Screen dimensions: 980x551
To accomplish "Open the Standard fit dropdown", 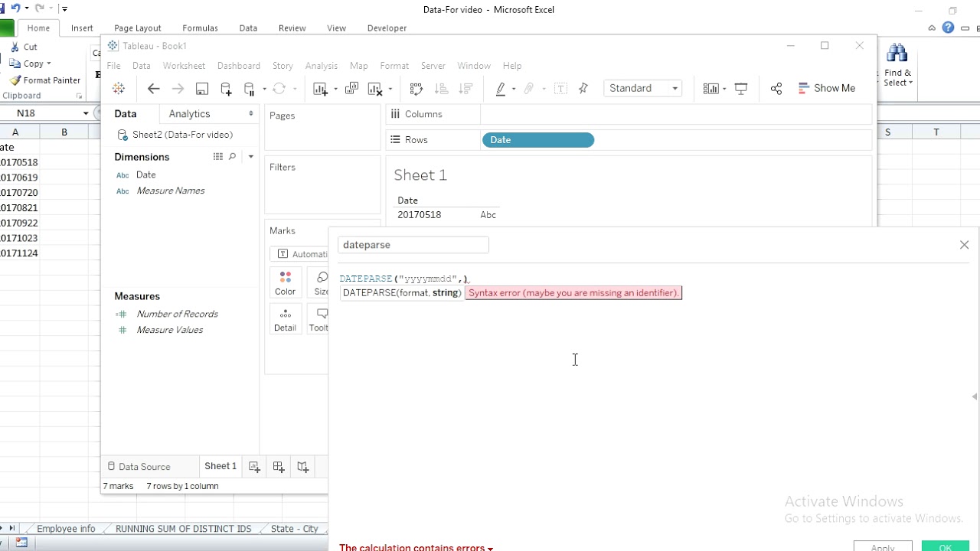I will pyautogui.click(x=643, y=88).
